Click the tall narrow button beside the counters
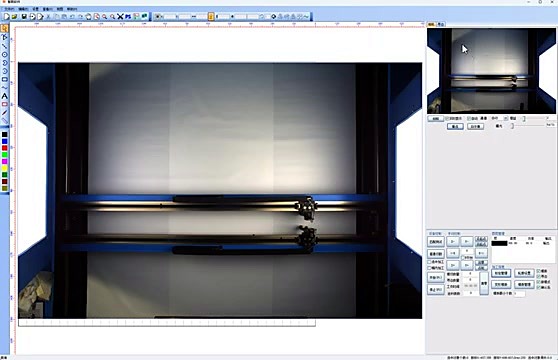Image resolution: width=558 pixels, height=360 pixels. (x=484, y=283)
